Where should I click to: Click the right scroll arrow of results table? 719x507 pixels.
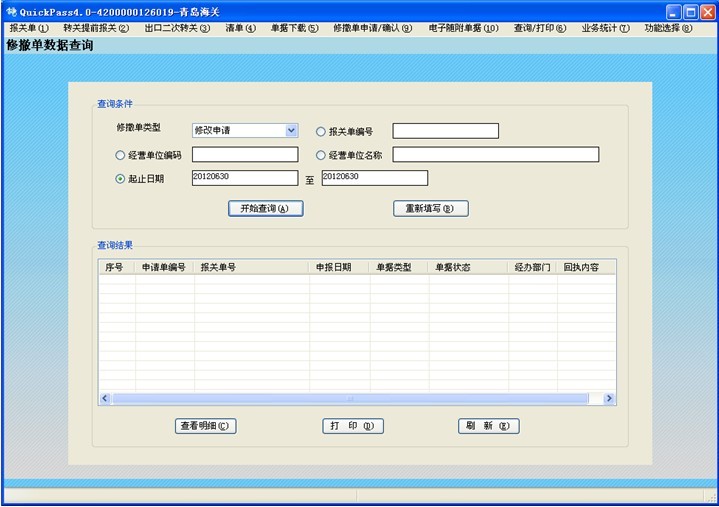pyautogui.click(x=609, y=399)
